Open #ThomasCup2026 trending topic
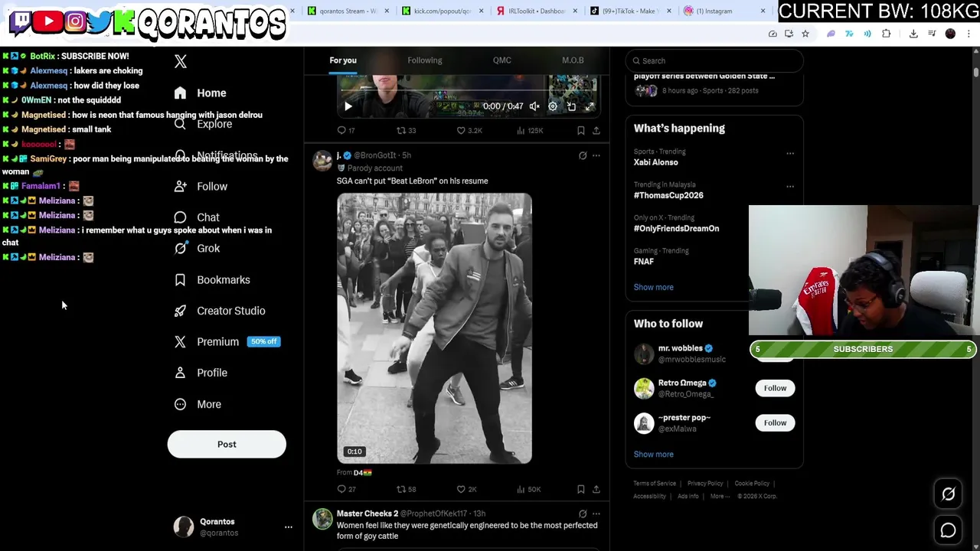Image resolution: width=980 pixels, height=551 pixels. click(x=668, y=195)
